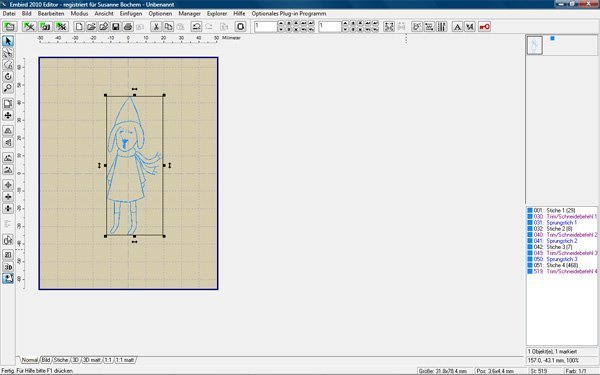Open the Modus menu
Image resolution: width=600 pixels, height=375 pixels.
click(x=79, y=13)
